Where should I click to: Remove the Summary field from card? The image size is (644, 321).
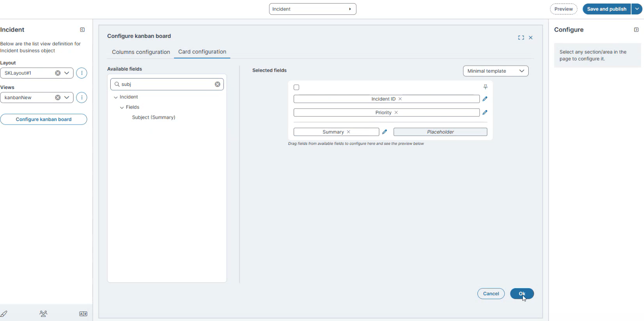coord(348,132)
